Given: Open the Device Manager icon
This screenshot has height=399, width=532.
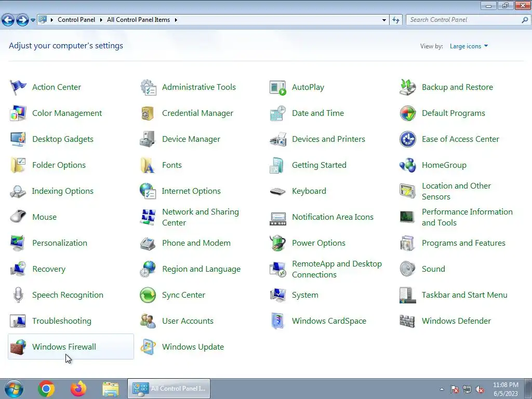Looking at the screenshot, I should coord(148,139).
